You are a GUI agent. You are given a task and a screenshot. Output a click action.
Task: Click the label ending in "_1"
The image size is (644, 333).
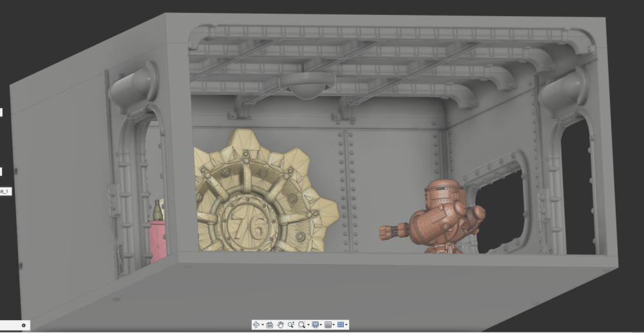tap(5, 191)
